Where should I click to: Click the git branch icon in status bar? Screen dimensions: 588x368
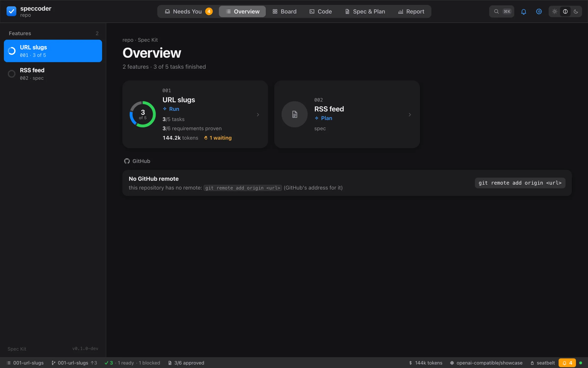click(x=53, y=363)
